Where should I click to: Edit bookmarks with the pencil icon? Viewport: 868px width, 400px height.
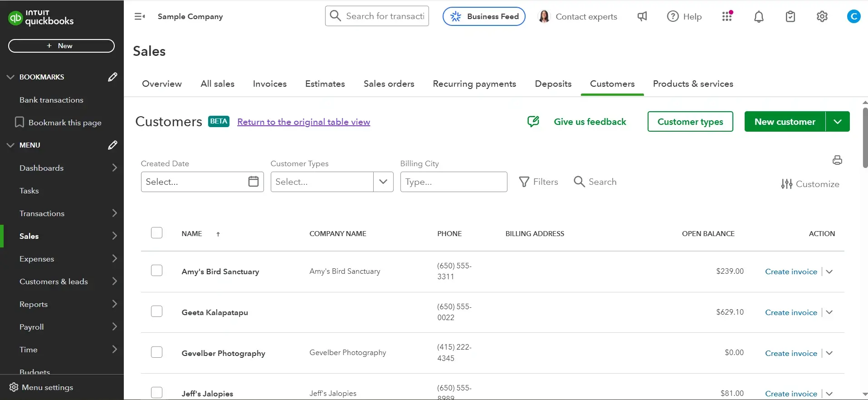tap(112, 77)
